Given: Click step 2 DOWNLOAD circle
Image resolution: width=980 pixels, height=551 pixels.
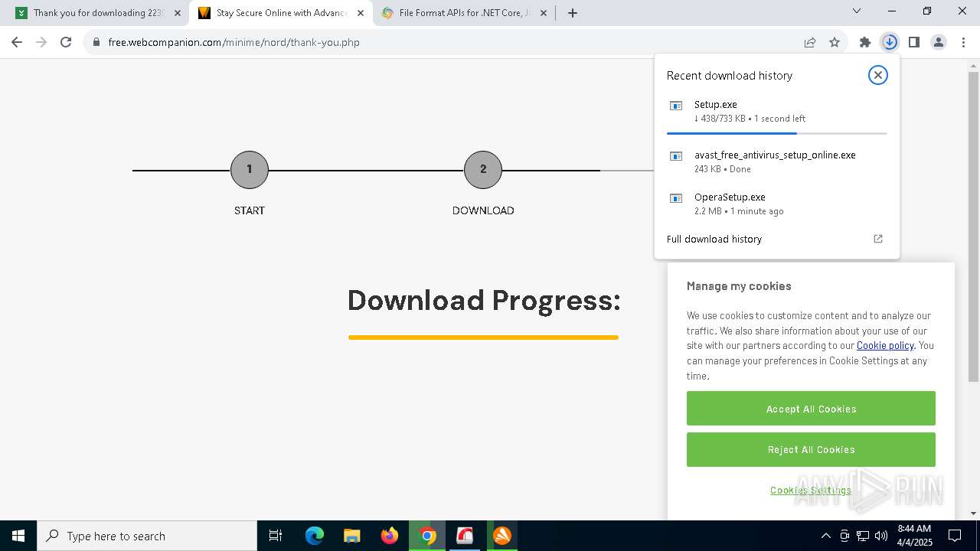Looking at the screenshot, I should click(483, 170).
